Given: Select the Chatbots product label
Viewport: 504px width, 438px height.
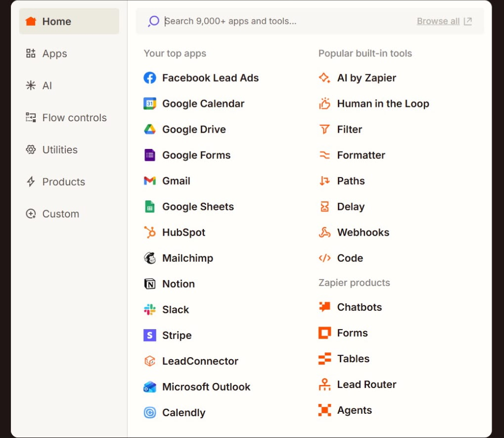Looking at the screenshot, I should (360, 307).
